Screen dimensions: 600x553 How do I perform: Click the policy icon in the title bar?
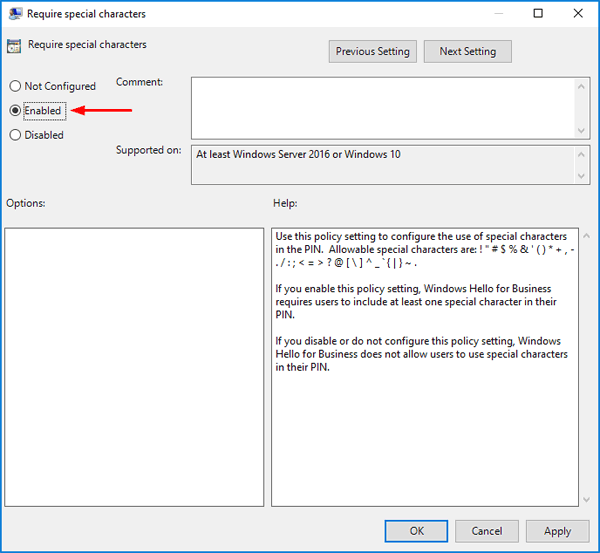coord(15,14)
